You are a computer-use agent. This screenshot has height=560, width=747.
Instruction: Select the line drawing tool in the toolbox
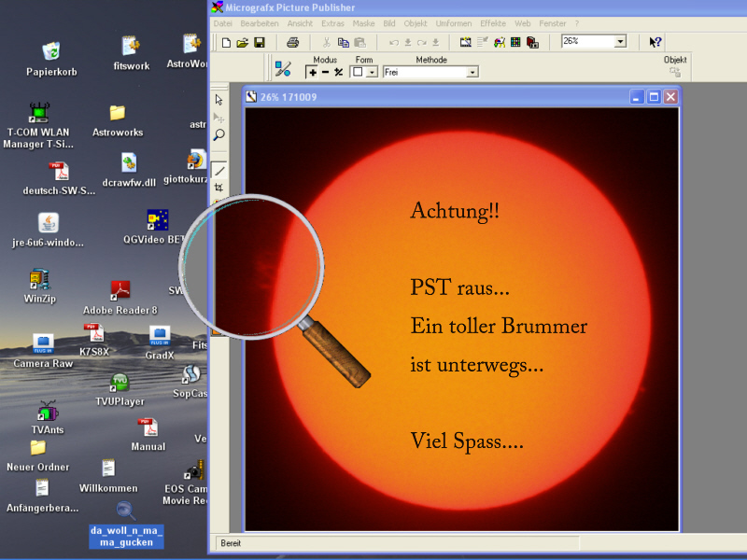pyautogui.click(x=219, y=170)
